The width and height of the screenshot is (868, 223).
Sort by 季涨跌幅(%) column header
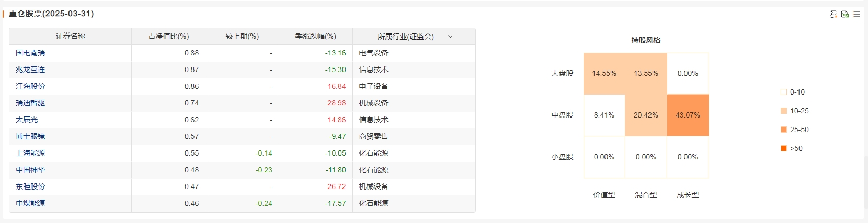(316, 36)
